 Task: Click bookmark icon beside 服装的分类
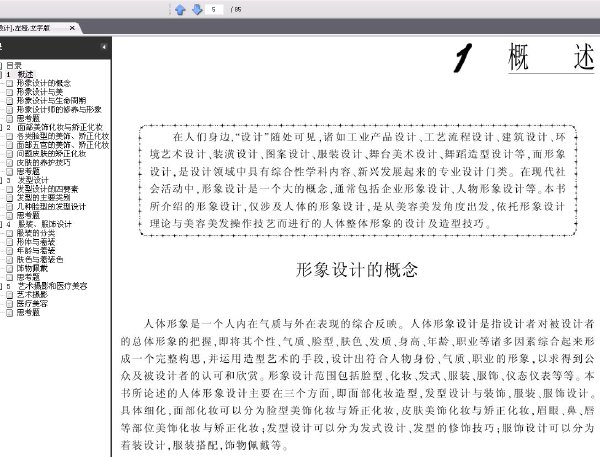10,233
